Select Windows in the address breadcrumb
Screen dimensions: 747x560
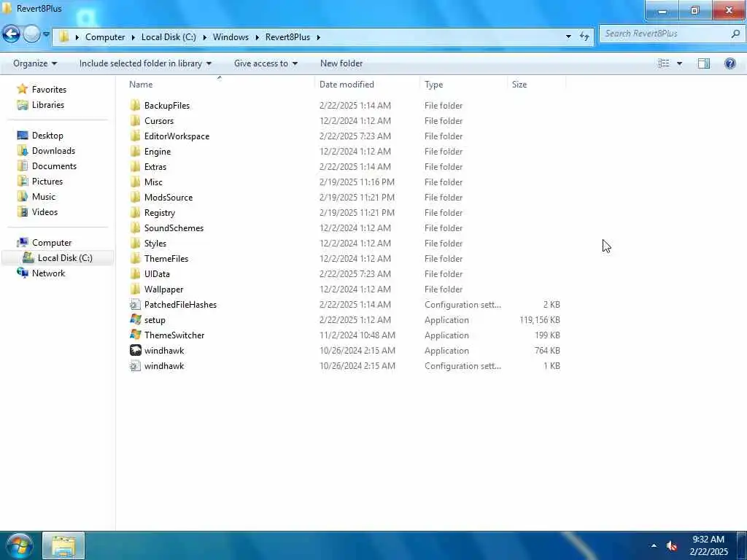click(231, 37)
